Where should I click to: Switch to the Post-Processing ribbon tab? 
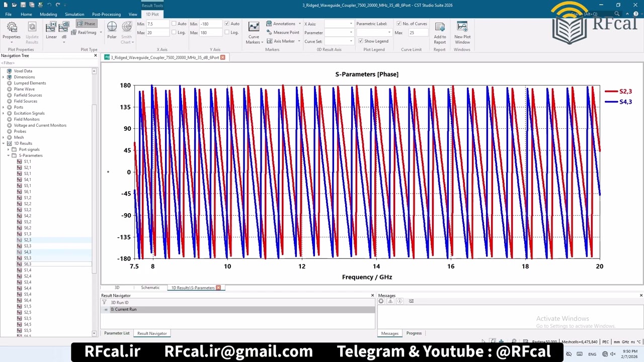(107, 14)
